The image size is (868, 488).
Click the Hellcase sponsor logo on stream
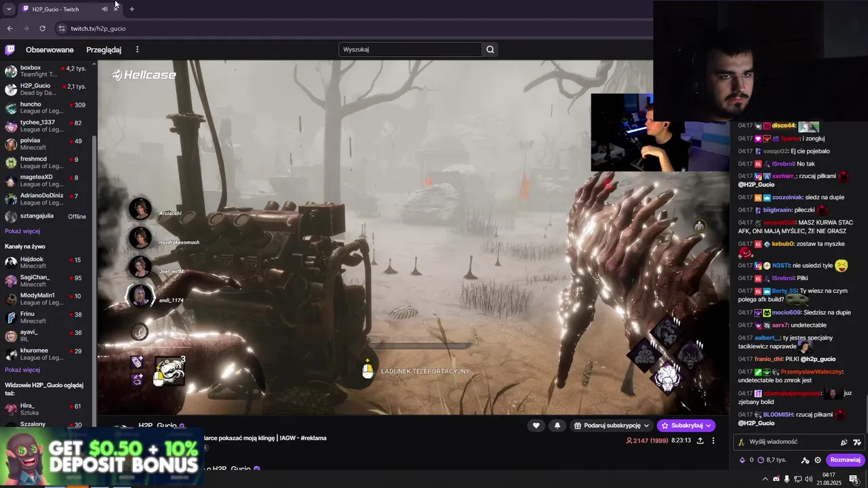(x=144, y=75)
